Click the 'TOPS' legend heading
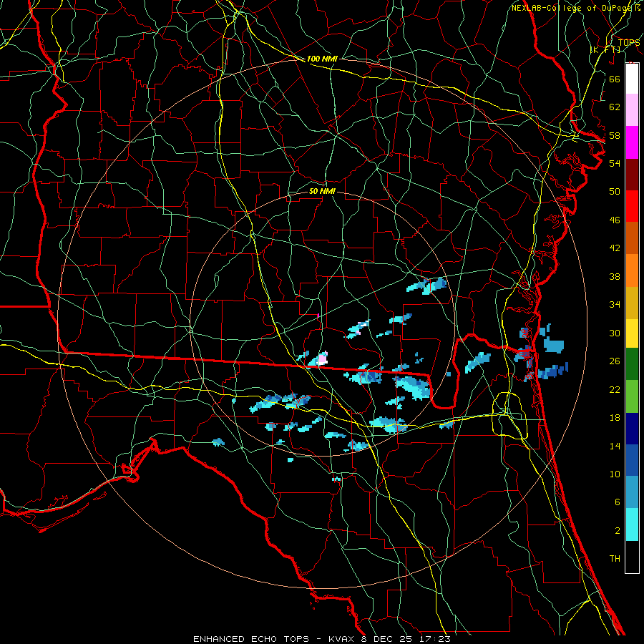The image size is (644, 644). [x=629, y=42]
